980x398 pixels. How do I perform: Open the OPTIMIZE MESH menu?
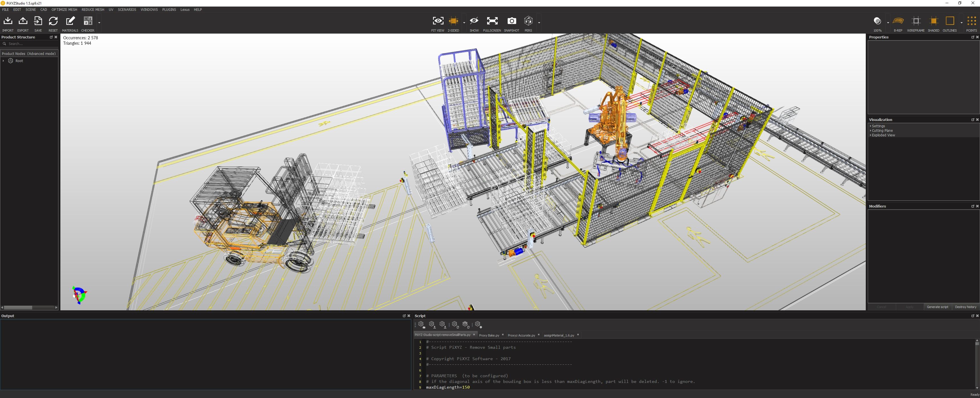point(64,9)
